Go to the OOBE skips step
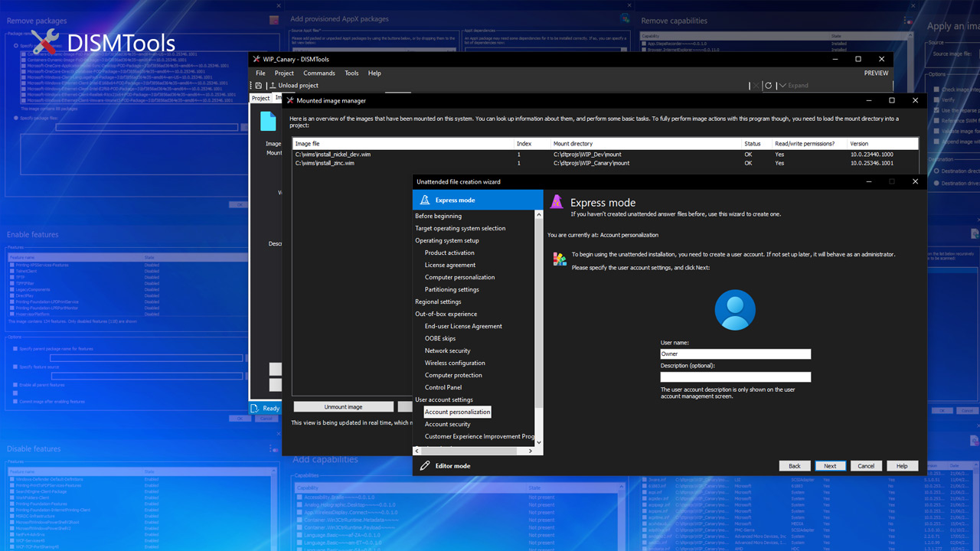This screenshot has width=980, height=551. [x=440, y=338]
